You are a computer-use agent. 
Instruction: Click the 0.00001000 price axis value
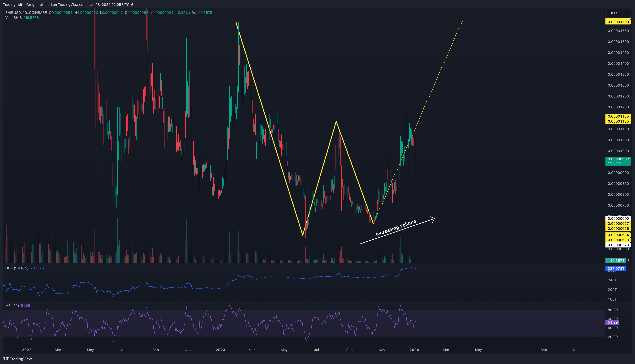pos(618,151)
